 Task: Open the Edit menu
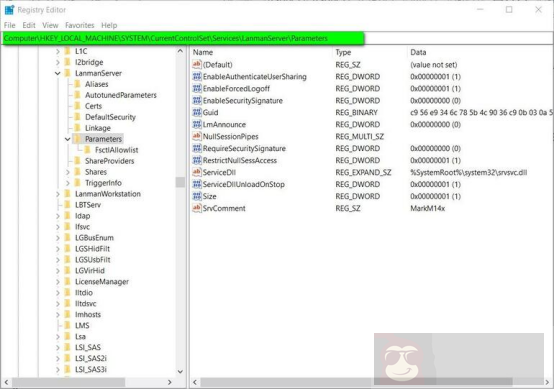(x=29, y=25)
